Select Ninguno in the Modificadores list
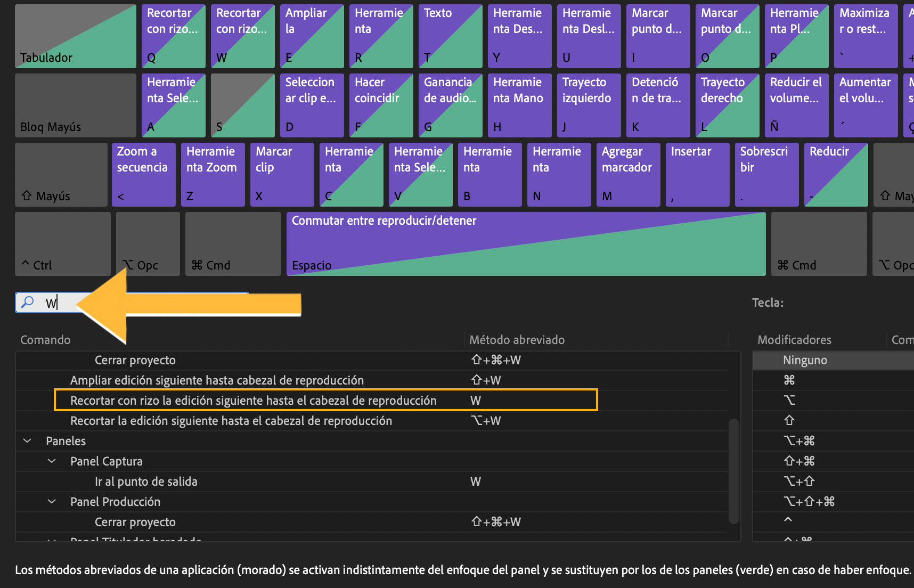This screenshot has width=914, height=588. pos(805,360)
